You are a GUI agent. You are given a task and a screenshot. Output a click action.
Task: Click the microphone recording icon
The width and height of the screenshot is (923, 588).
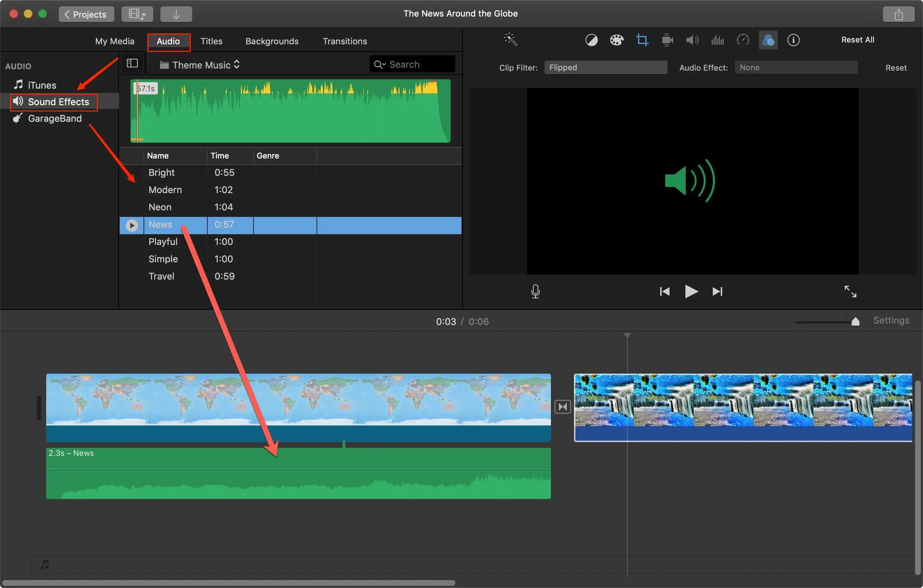click(535, 291)
